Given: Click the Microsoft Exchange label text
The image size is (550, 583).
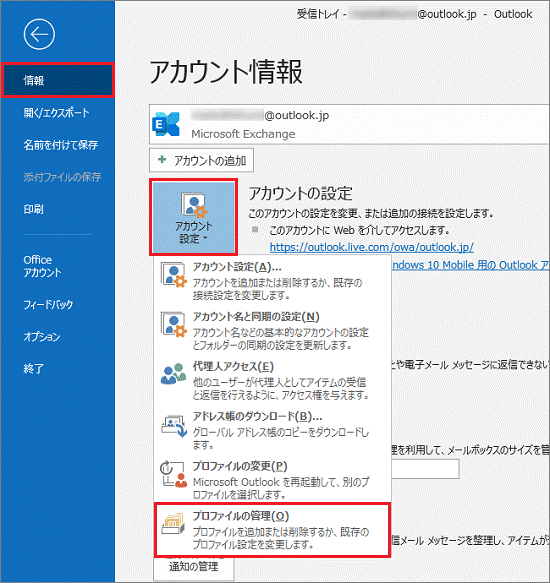Looking at the screenshot, I should pos(243,134).
